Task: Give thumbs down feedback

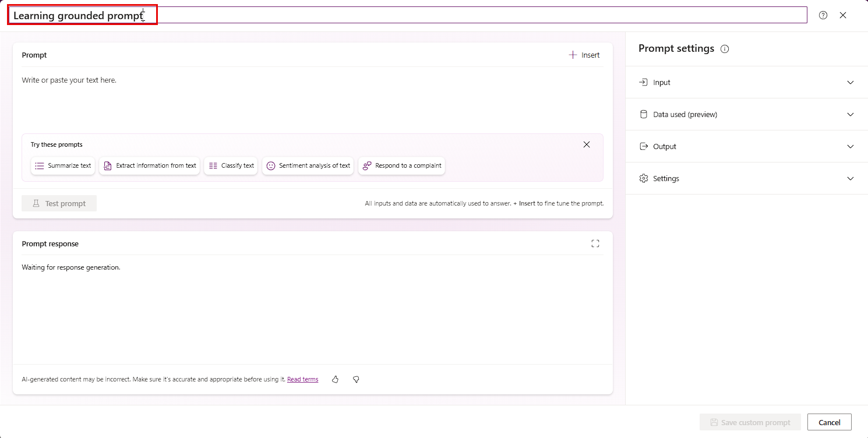Action: 356,379
